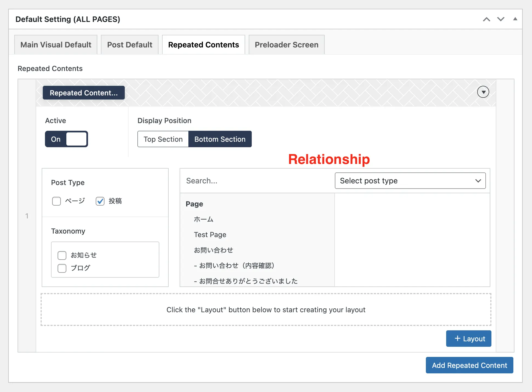Enable the お知らせ taxonomy checkbox
Viewport: 532px width, 392px height.
point(62,255)
